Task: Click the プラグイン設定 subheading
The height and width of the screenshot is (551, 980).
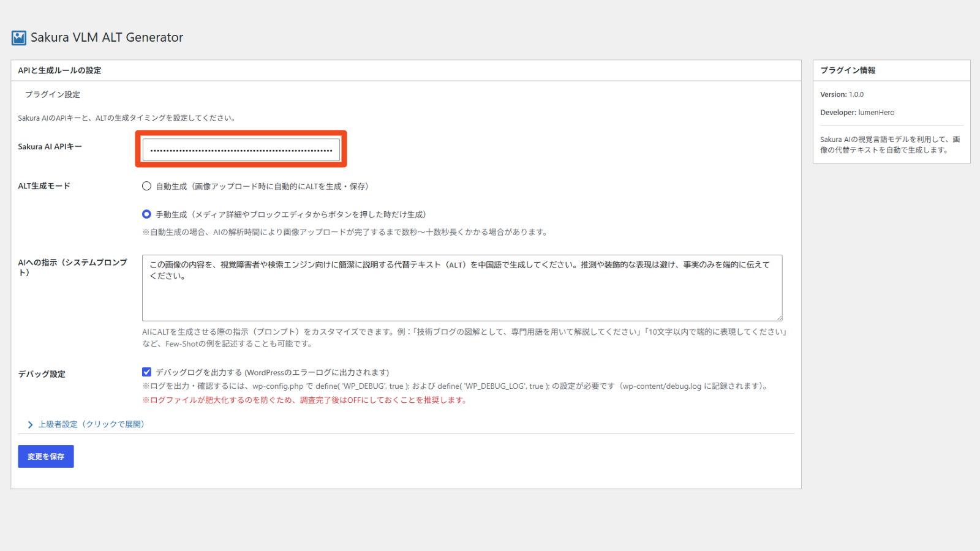Action: (x=53, y=94)
